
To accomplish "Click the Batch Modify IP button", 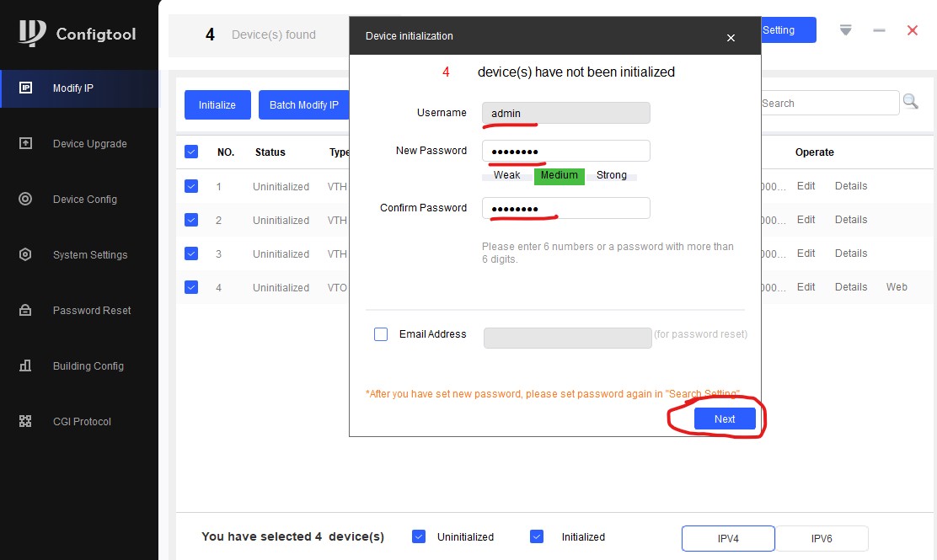I will (304, 104).
